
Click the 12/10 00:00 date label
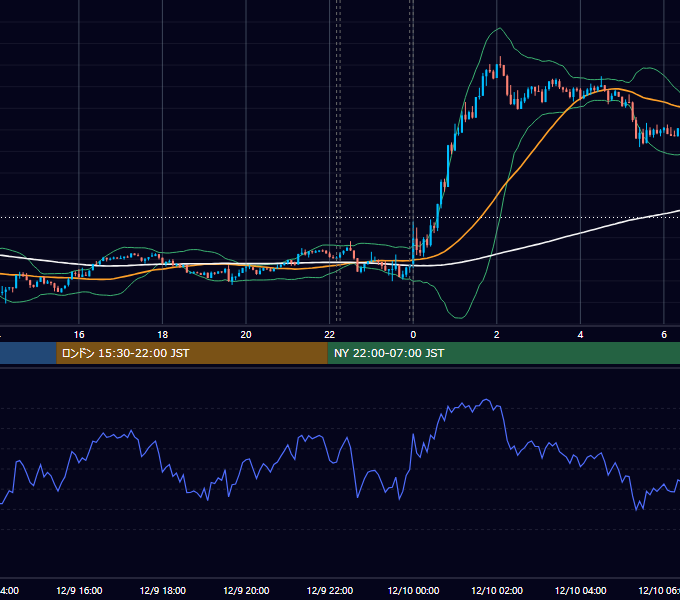point(413,590)
